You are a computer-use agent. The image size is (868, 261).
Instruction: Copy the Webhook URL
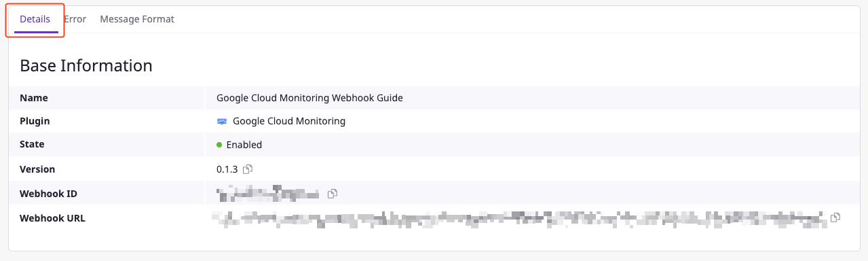[x=836, y=218]
